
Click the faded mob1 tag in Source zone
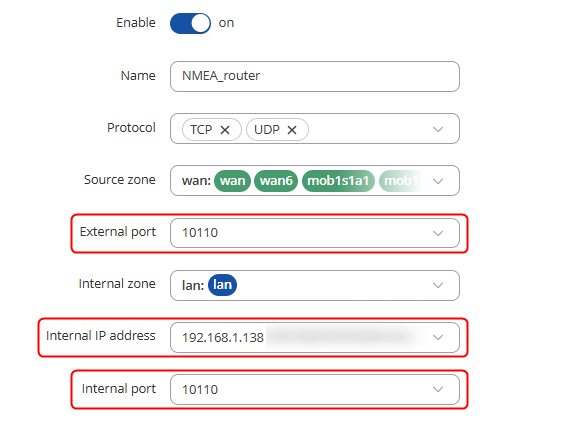coord(401,181)
